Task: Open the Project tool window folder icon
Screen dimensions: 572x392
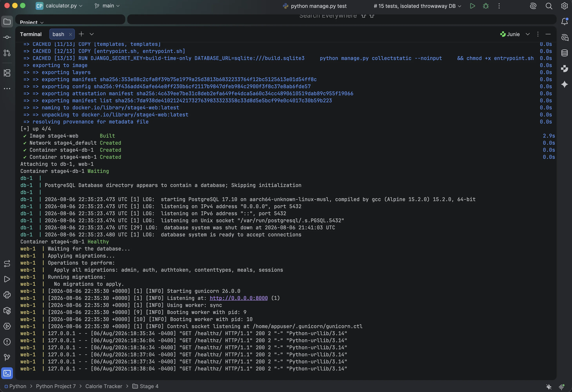Action: (7, 22)
